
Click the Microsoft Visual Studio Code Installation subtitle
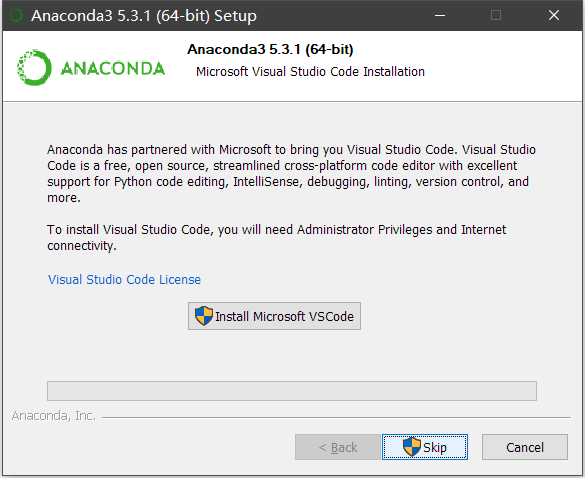310,71
